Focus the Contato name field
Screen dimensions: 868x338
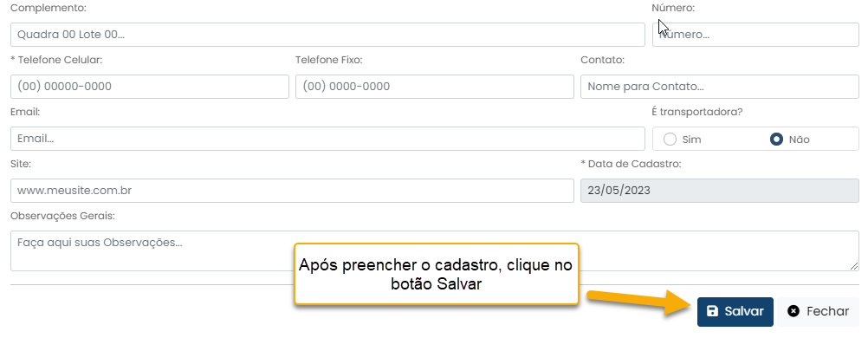click(x=720, y=87)
